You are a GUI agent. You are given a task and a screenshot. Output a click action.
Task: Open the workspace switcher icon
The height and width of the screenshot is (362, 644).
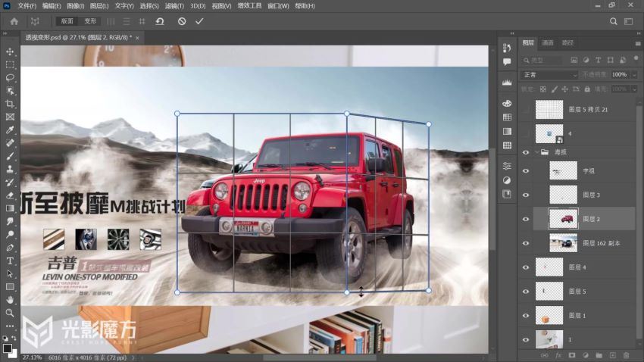[x=628, y=21]
